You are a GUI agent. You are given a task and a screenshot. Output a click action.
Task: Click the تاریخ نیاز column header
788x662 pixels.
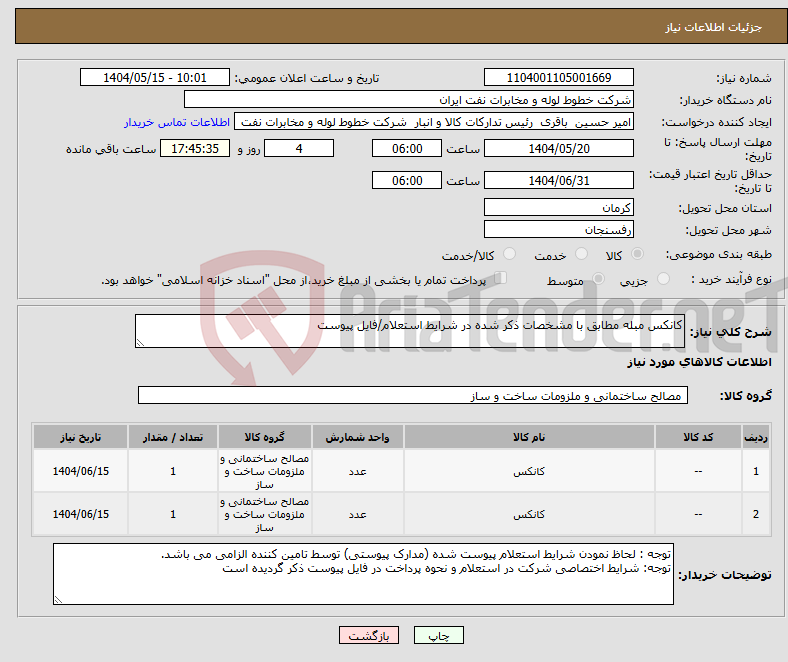80,437
